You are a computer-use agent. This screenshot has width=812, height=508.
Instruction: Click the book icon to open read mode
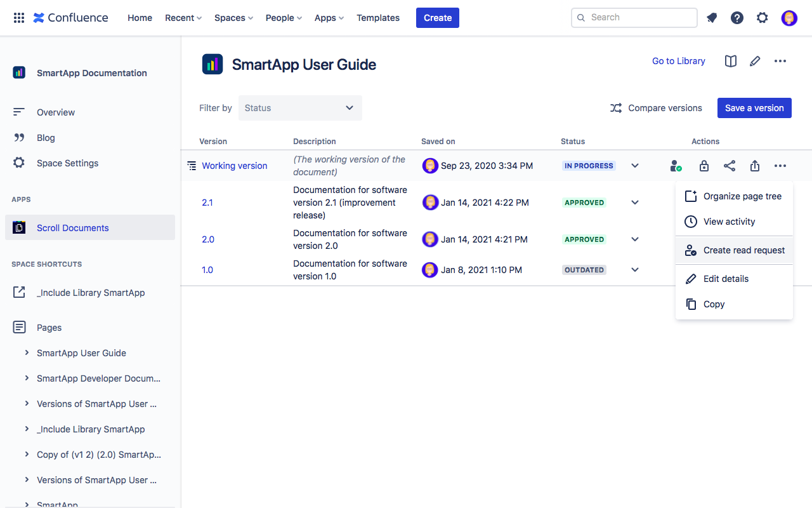730,61
